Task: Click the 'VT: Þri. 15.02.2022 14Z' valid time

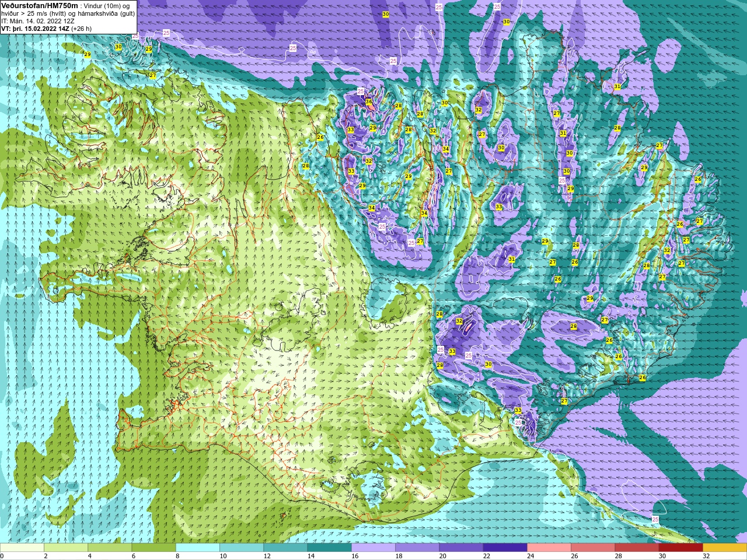Action: (x=36, y=28)
